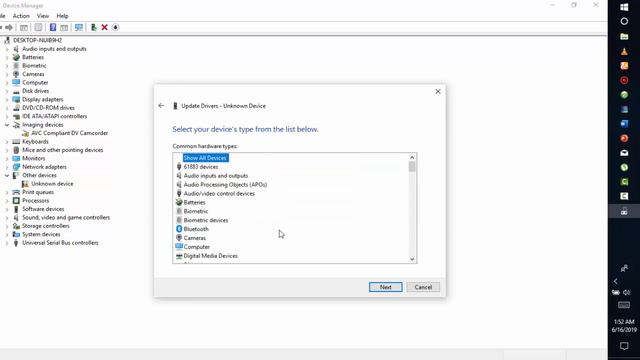This screenshot has width=640, height=360.
Task: Select Mice and other pointing devices
Action: click(62, 150)
